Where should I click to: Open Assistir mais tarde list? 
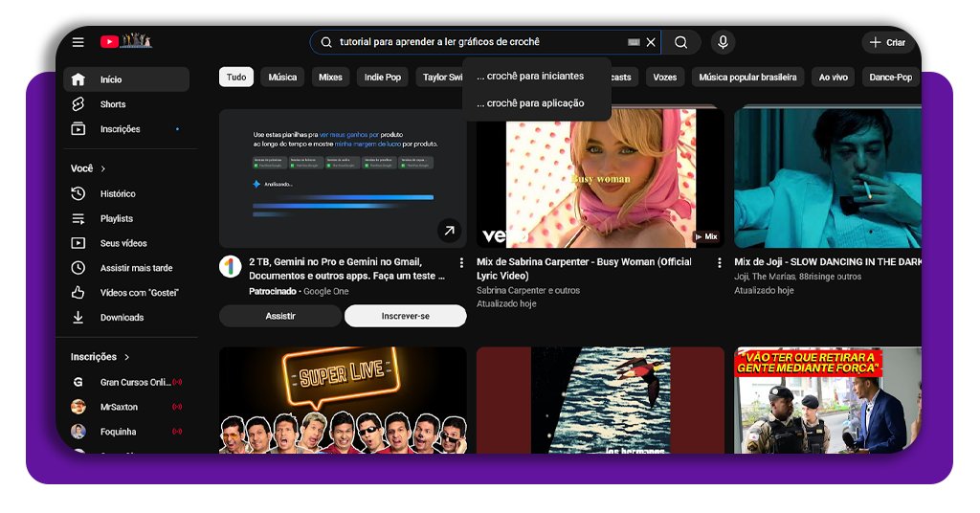[x=136, y=268]
